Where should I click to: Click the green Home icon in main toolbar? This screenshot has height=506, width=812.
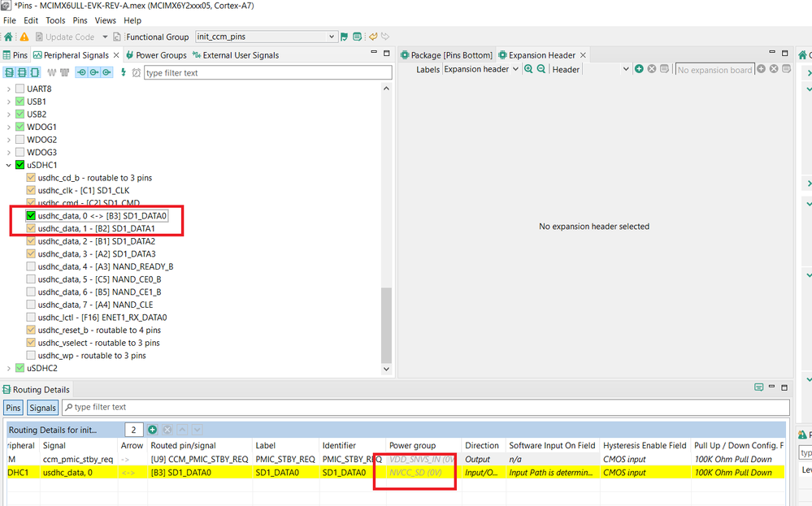coord(8,37)
